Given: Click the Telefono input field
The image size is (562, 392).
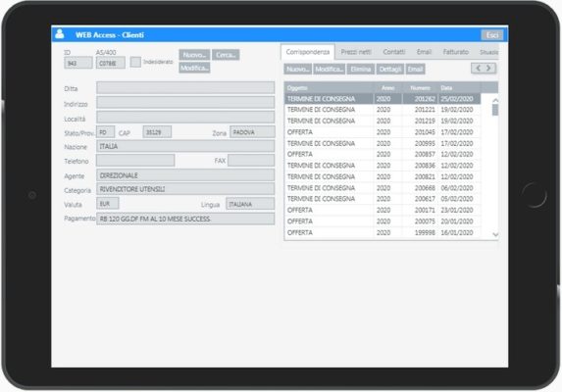Looking at the screenshot, I should (x=135, y=161).
